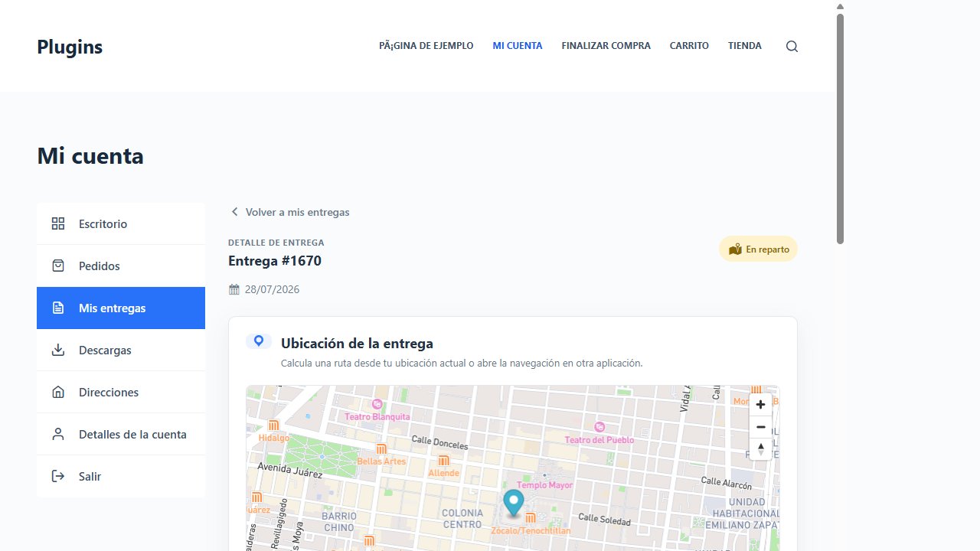Zoom out the map with minus button

tap(760, 427)
